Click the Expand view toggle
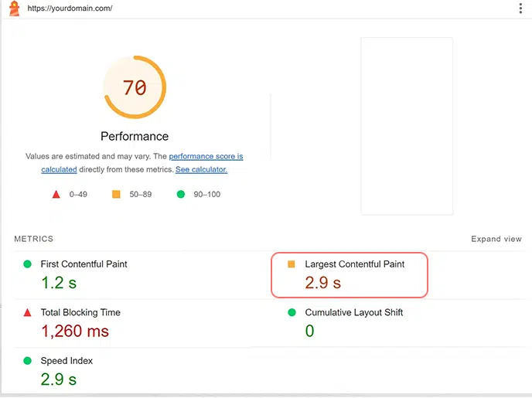This screenshot has height=398, width=532. (496, 239)
